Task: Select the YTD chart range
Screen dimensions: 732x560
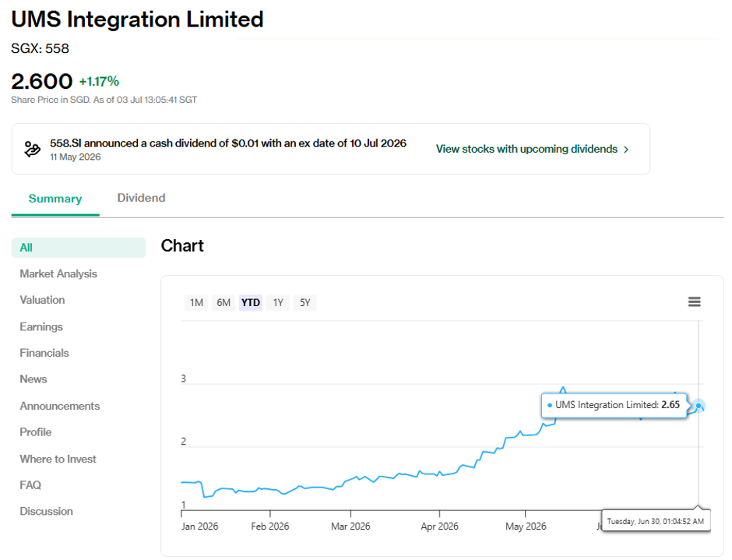Action: pyautogui.click(x=251, y=303)
